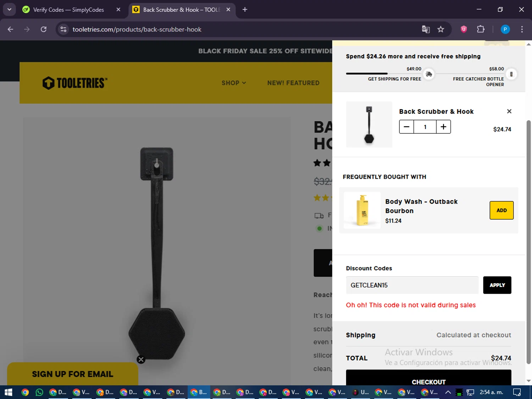Open the notification center icon
The height and width of the screenshot is (399, 532).
click(517, 392)
